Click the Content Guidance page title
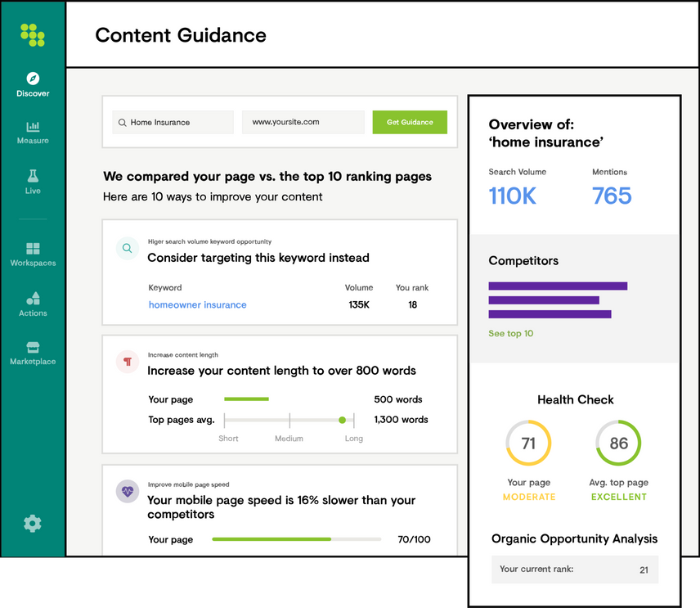700x608 pixels. coord(181,35)
